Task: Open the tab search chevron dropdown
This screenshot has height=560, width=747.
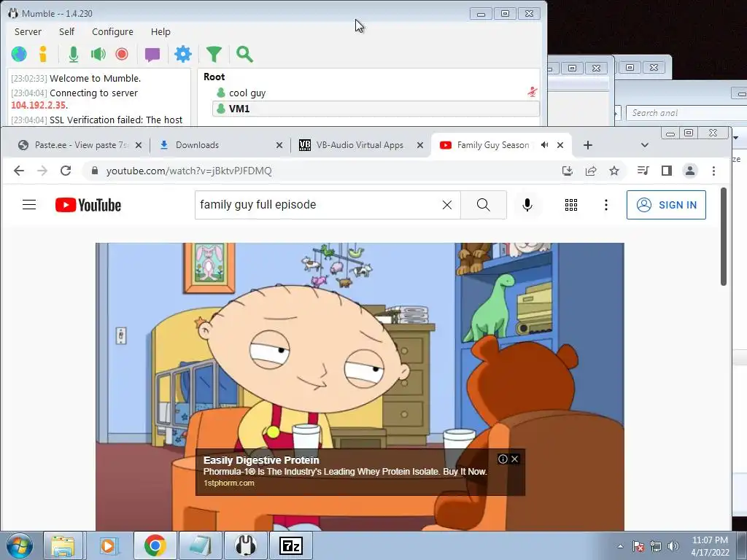Action: pyautogui.click(x=645, y=145)
